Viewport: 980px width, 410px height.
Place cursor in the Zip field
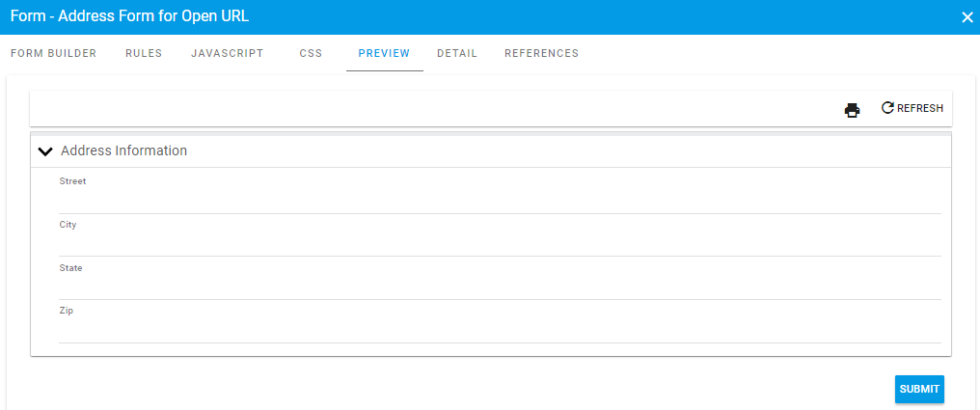(500, 331)
